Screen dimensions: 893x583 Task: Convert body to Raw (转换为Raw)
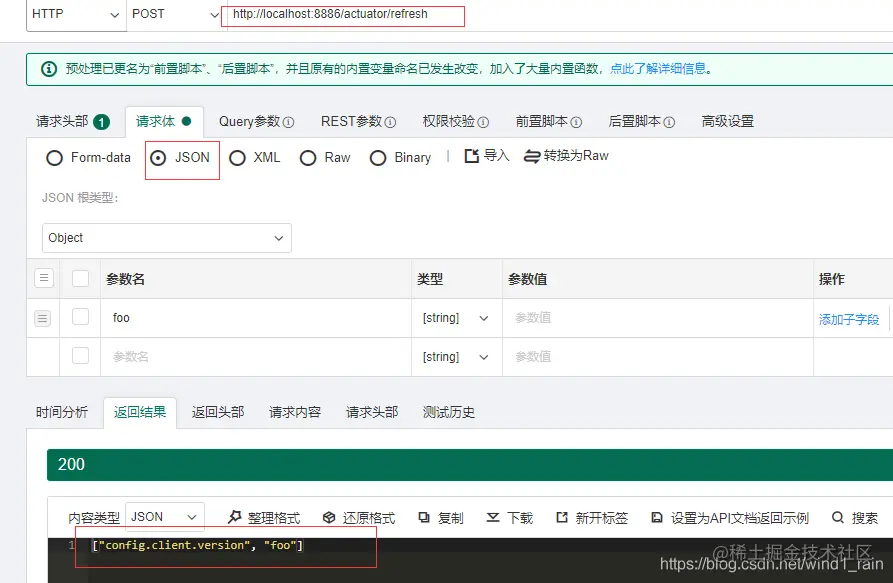[565, 158]
